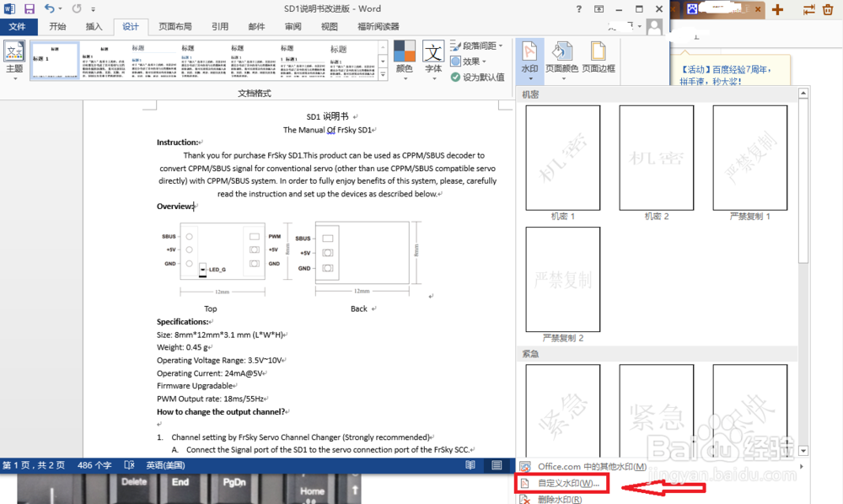The height and width of the screenshot is (504, 843).
Task: Open Ribbon Display Options icon
Action: pos(599,9)
